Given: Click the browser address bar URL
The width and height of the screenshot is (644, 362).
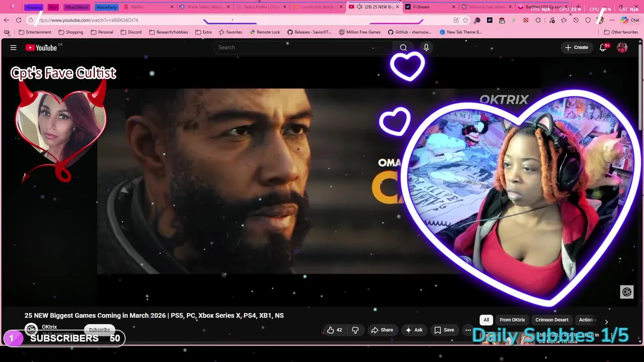Looking at the screenshot, I should pyautogui.click(x=89, y=20).
